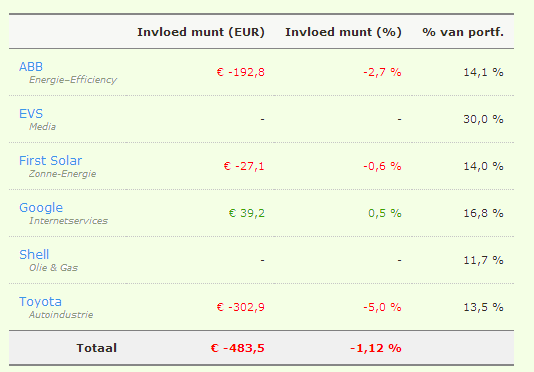Click the total percentage -1,12 %
Image resolution: width=534 pixels, height=372 pixels.
pos(376,348)
